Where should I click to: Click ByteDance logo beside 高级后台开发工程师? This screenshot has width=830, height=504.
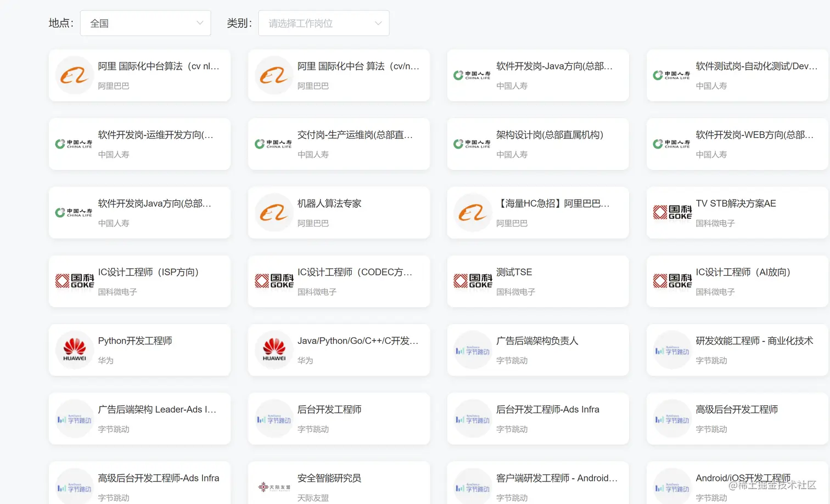pyautogui.click(x=672, y=418)
